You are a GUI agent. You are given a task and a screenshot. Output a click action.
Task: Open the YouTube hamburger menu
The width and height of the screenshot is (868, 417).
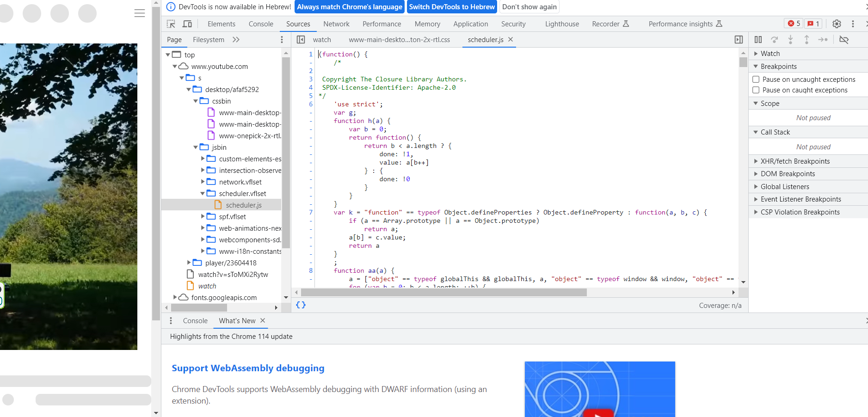click(x=140, y=13)
